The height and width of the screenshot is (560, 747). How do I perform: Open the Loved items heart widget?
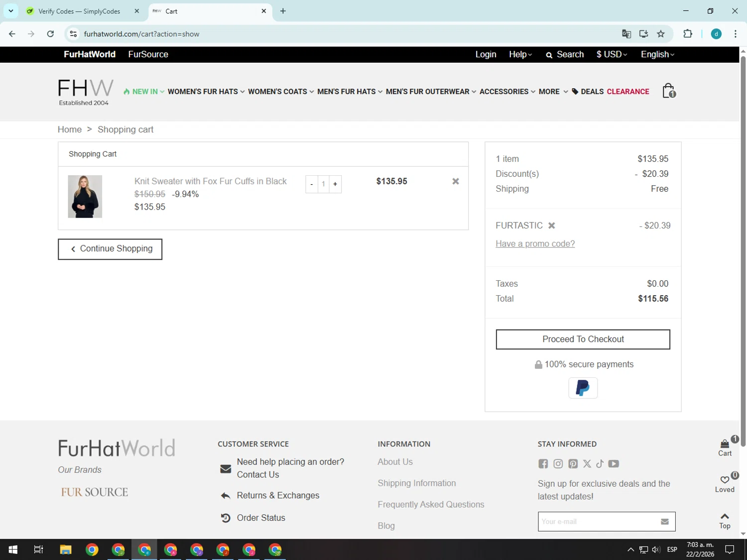(x=725, y=484)
